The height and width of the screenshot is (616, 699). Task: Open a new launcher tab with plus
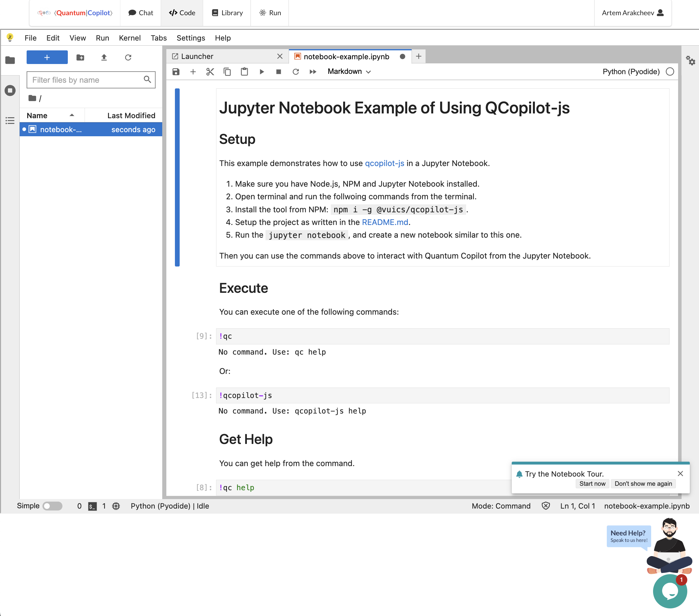(x=419, y=56)
